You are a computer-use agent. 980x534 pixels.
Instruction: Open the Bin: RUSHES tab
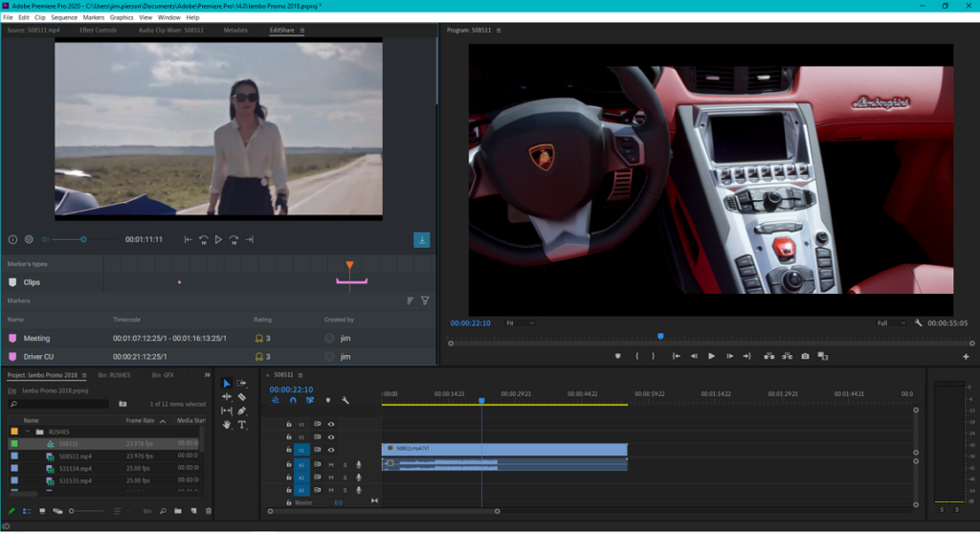115,375
